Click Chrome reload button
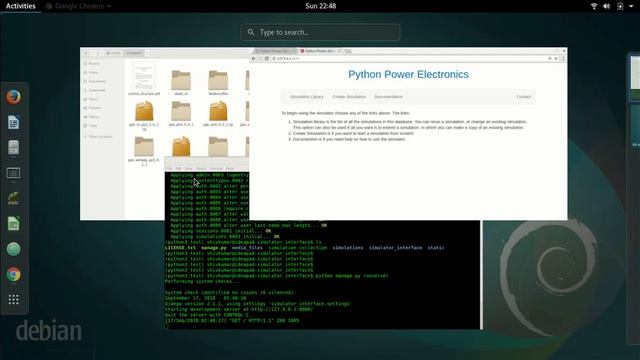 (x=267, y=58)
